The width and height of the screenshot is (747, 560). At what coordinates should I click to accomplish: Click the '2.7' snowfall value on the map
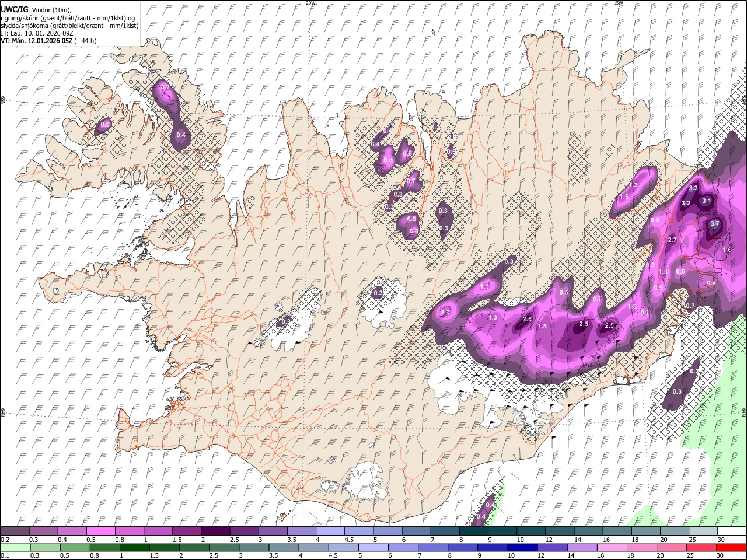coord(672,240)
